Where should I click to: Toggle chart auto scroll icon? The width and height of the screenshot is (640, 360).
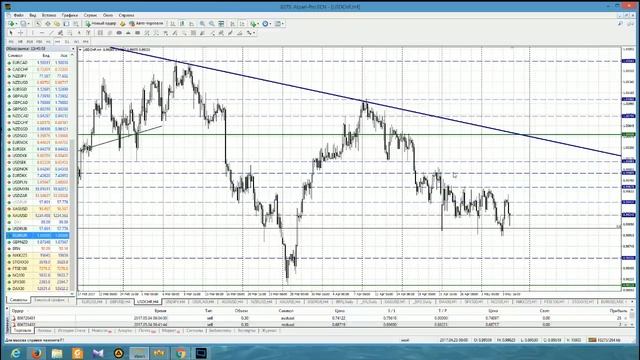pyautogui.click(x=232, y=24)
